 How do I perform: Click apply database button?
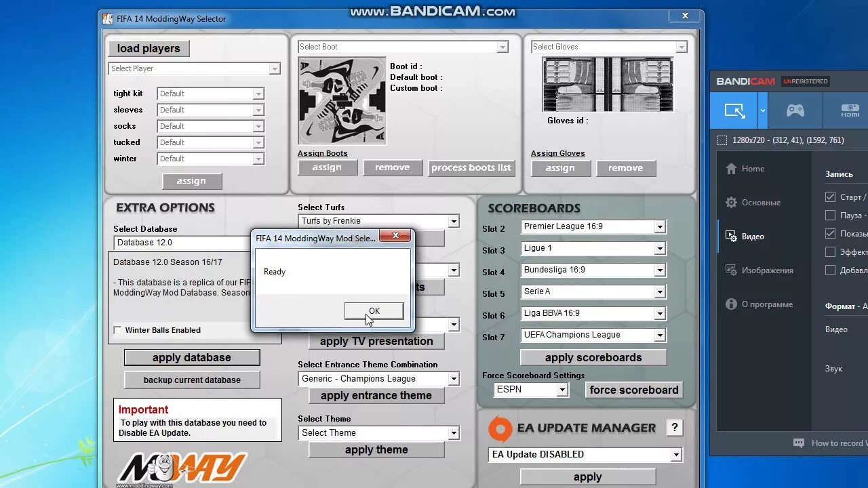pyautogui.click(x=192, y=358)
